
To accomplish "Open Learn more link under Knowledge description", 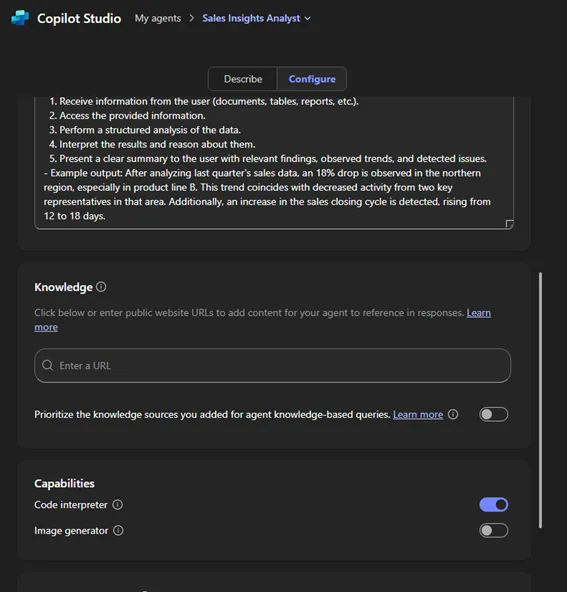I will tap(479, 313).
